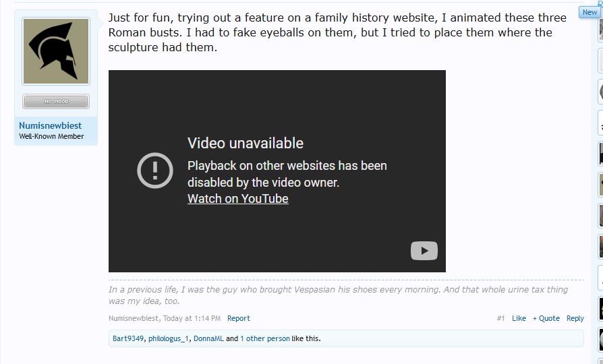Click the Video unavailable heading text
603x364 pixels.
click(246, 143)
